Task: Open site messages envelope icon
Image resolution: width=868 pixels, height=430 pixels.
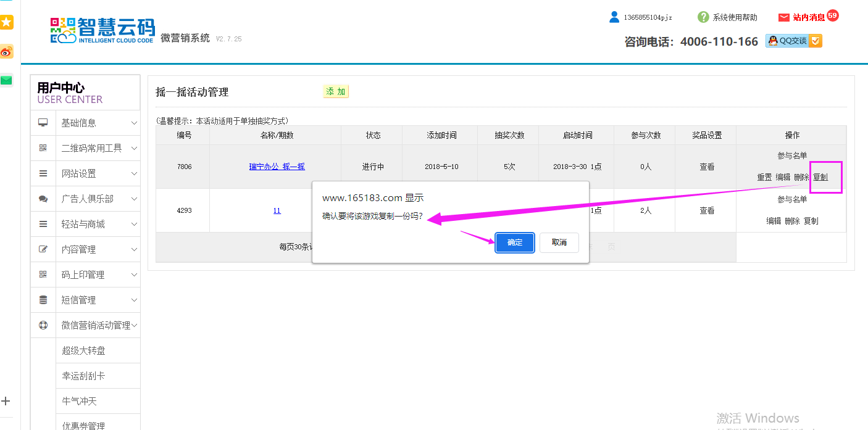Action: (x=784, y=17)
